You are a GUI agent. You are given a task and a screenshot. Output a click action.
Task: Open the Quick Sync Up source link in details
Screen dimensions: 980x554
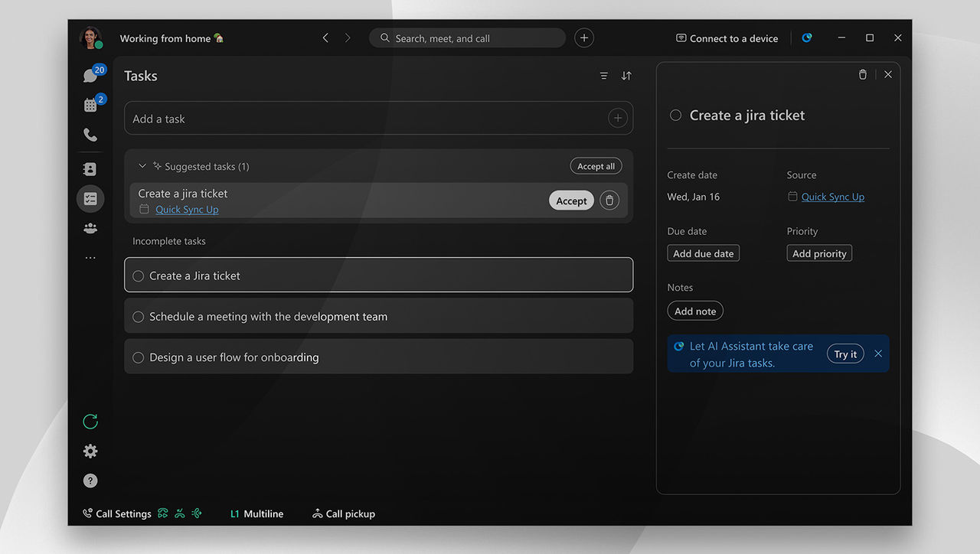(x=832, y=197)
